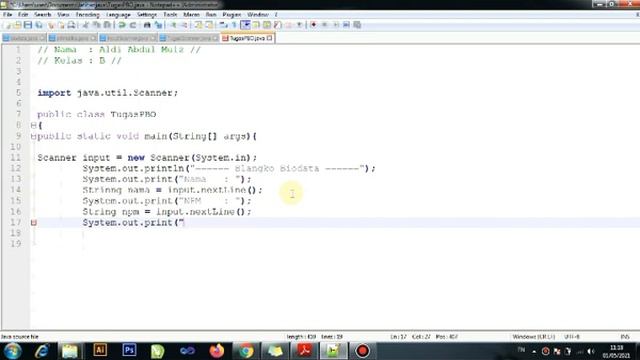Viewport: 640px width, 360px height.
Task: Open Find with the binoculars icon
Action: click(x=147, y=25)
